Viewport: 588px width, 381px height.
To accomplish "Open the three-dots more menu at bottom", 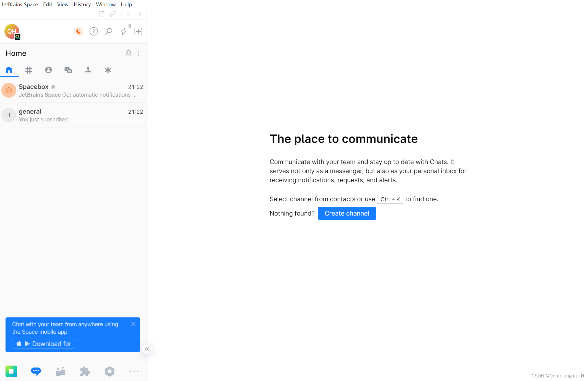I will (x=134, y=371).
